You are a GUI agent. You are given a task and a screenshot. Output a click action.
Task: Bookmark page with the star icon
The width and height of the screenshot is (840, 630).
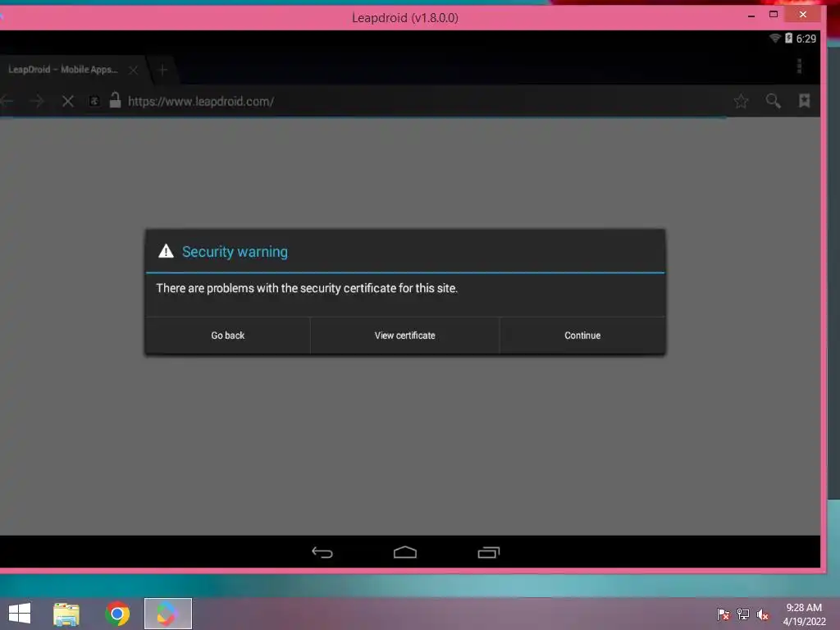(741, 101)
